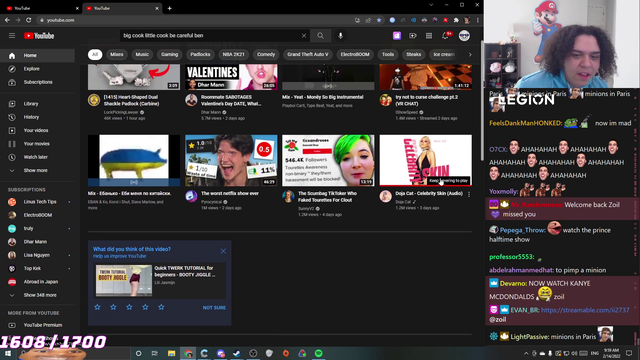The width and height of the screenshot is (640, 360).
Task: Reload the page in browser
Action: pos(29,20)
